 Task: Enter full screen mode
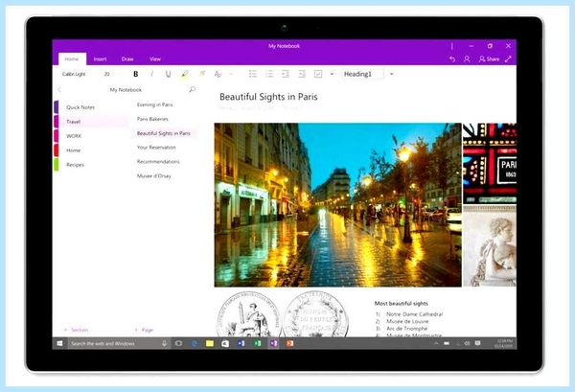508,59
